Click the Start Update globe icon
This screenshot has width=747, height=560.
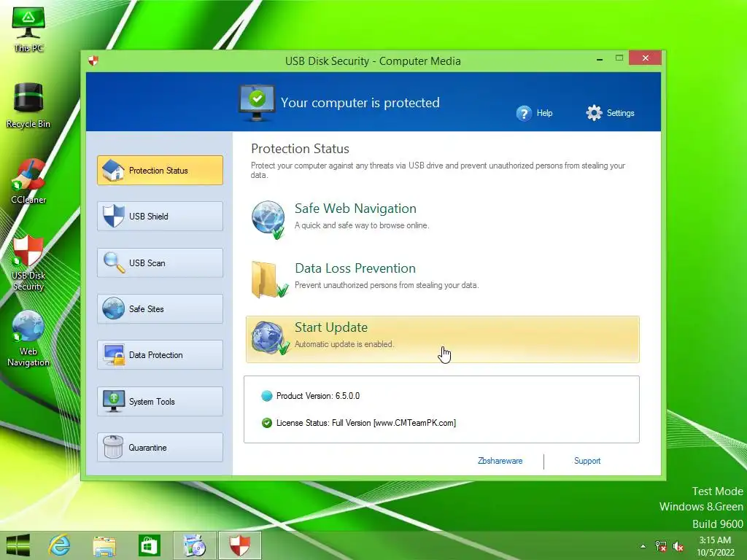click(x=270, y=338)
